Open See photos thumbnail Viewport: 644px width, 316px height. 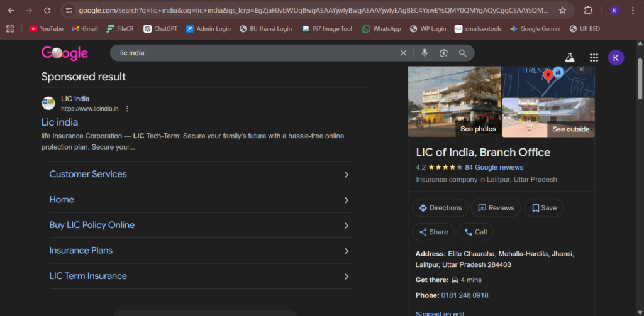point(455,101)
